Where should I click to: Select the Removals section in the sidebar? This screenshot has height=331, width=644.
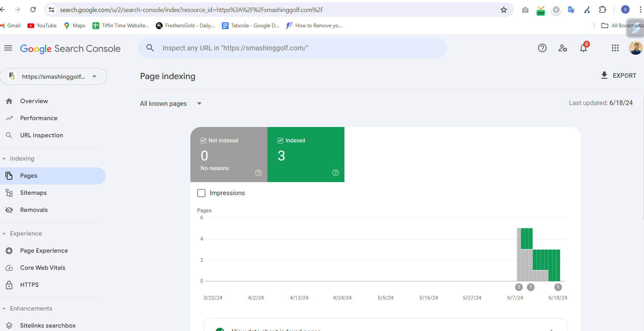click(34, 209)
